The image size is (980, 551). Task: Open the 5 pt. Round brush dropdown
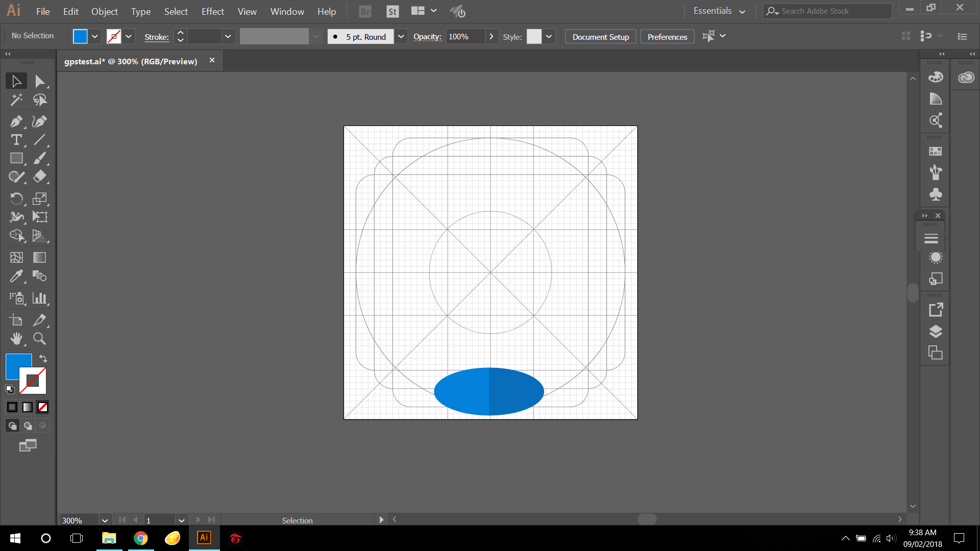point(401,36)
